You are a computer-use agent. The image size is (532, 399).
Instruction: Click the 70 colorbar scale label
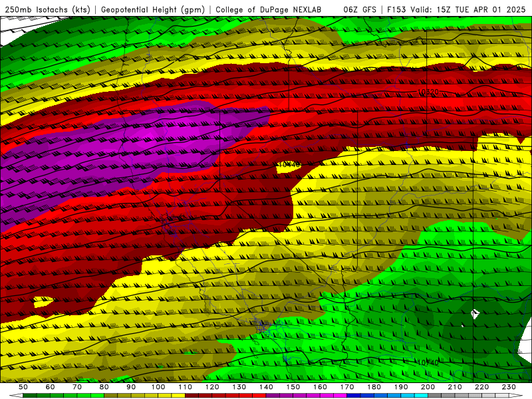pos(77,387)
